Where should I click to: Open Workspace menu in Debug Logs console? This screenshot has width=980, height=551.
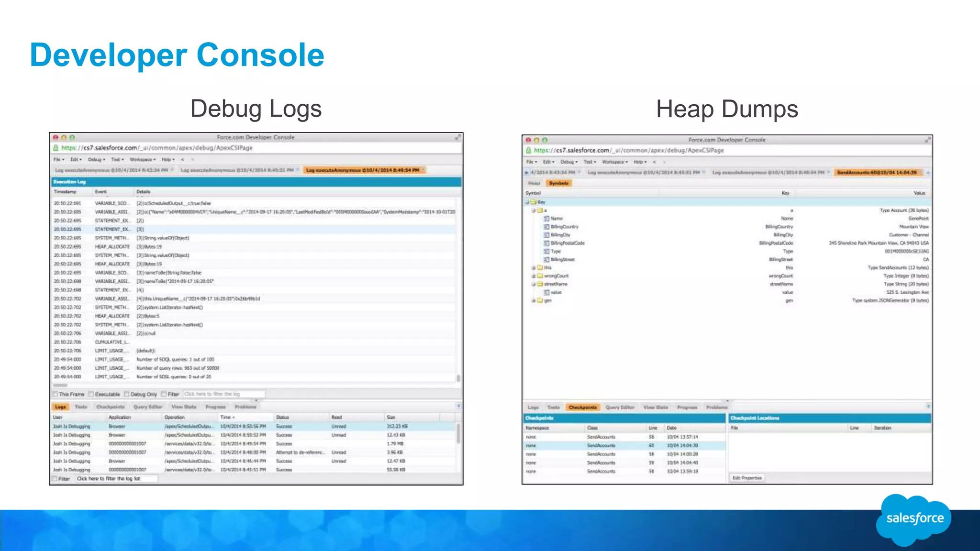[x=143, y=159]
